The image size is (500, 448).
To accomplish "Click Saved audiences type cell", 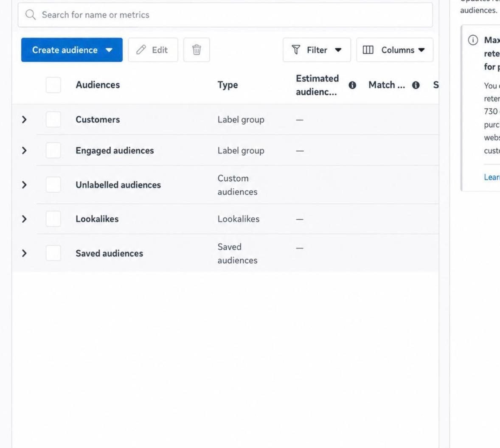I will pos(237,254).
